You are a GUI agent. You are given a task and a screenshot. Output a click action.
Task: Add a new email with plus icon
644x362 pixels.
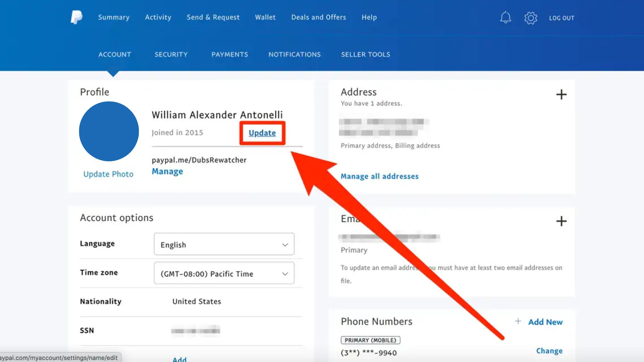point(561,221)
